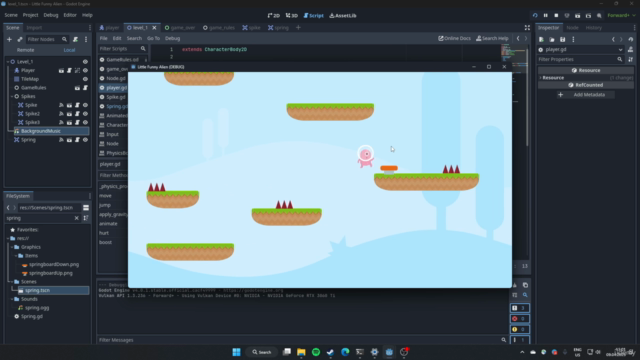Toggle visibility of TileMap node

(85, 79)
